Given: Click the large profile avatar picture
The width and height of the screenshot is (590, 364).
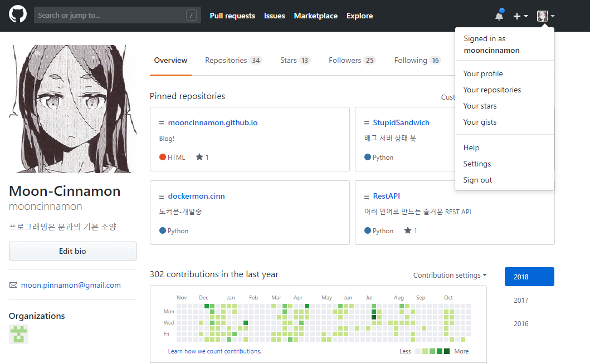Looking at the screenshot, I should point(72,109).
